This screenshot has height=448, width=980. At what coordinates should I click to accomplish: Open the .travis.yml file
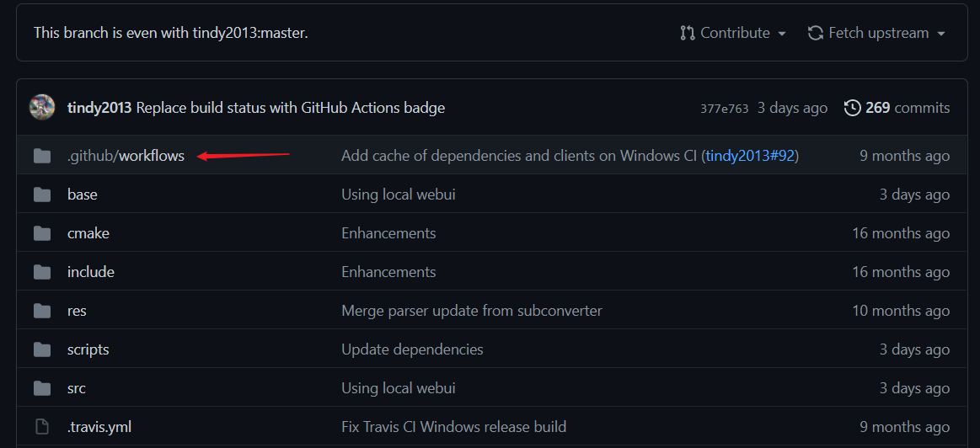tap(99, 427)
